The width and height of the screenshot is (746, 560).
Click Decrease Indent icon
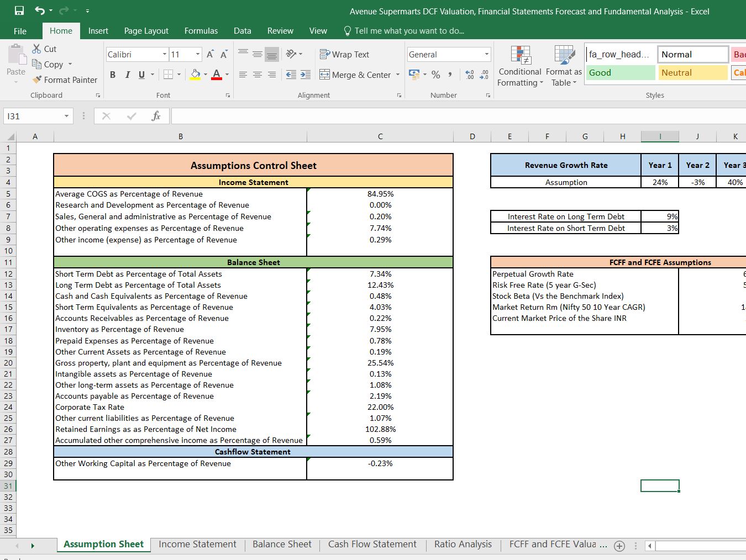tap(291, 75)
